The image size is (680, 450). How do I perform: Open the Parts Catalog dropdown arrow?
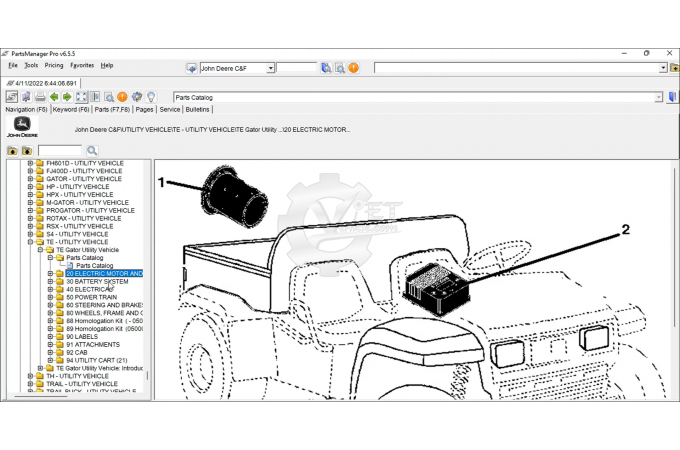click(x=659, y=97)
